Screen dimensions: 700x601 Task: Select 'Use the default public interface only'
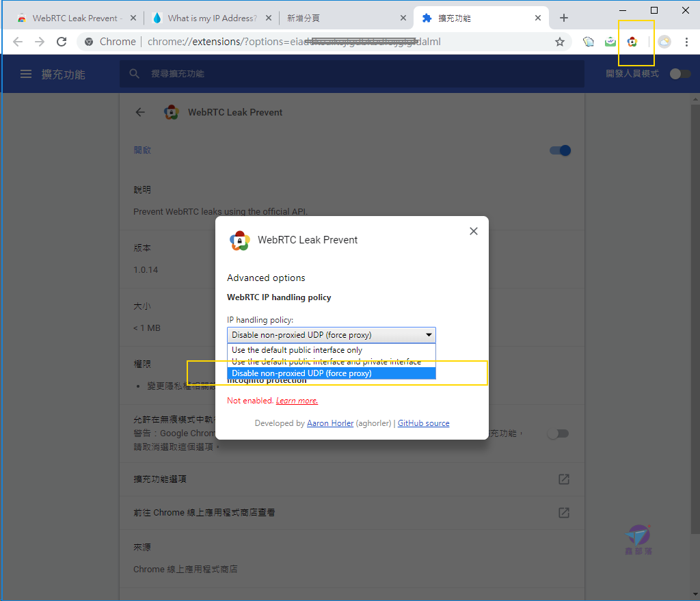pyautogui.click(x=332, y=350)
